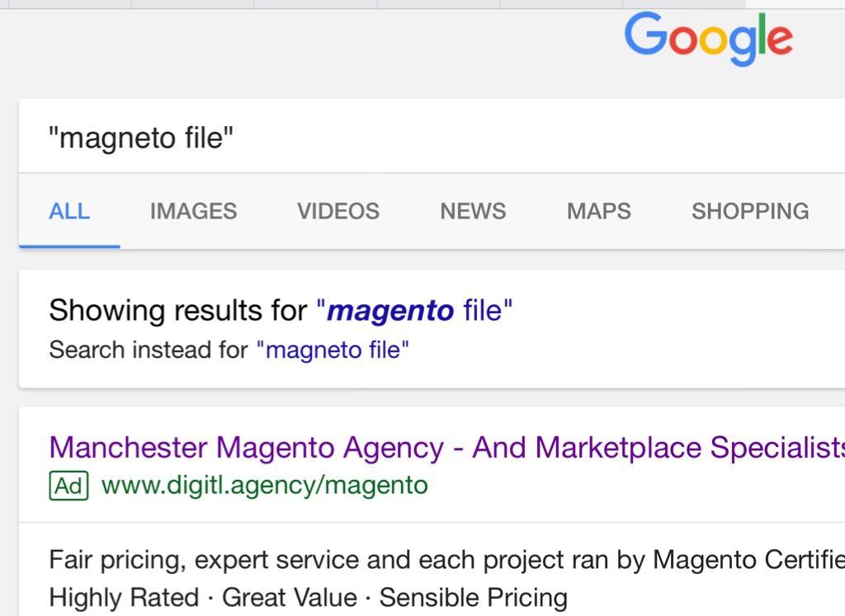Search instead for "magneto file" link
Screen dimensions: 845x616
pyautogui.click(x=333, y=350)
